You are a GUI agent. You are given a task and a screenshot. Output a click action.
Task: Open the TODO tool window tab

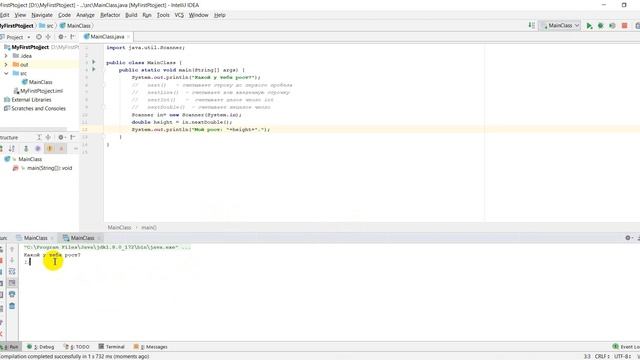(76, 347)
